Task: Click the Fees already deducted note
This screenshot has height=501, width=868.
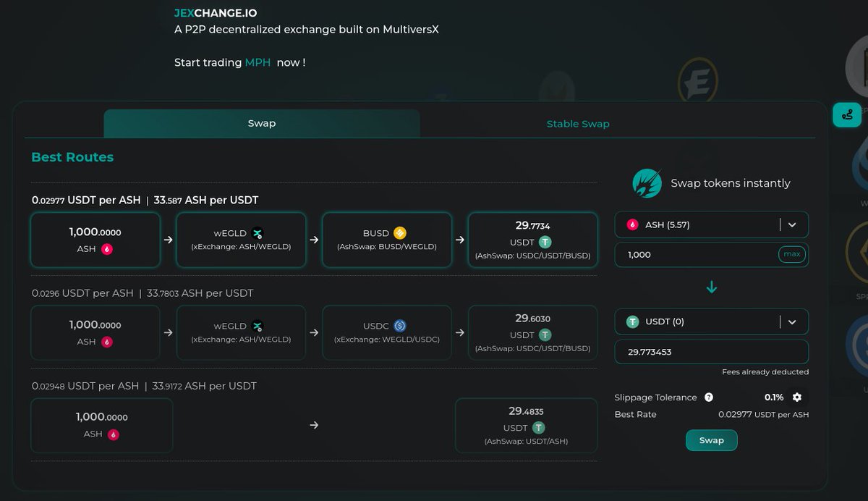Action: pyautogui.click(x=765, y=372)
